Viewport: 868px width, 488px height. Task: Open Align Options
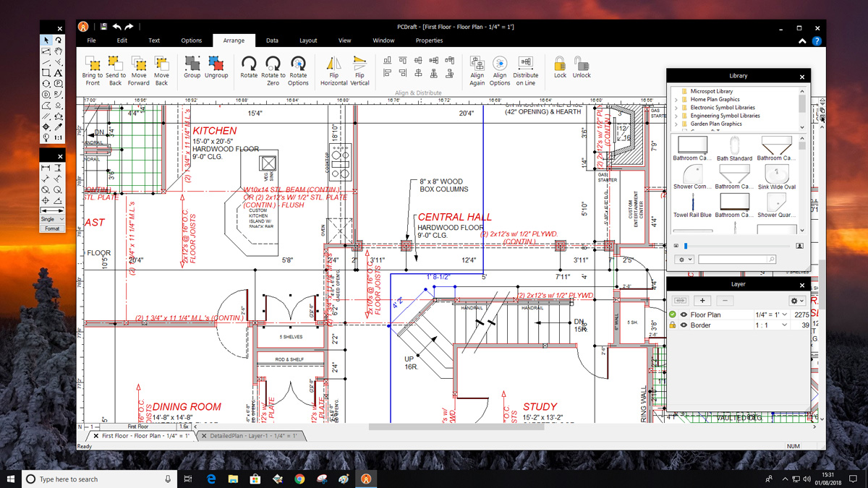500,64
